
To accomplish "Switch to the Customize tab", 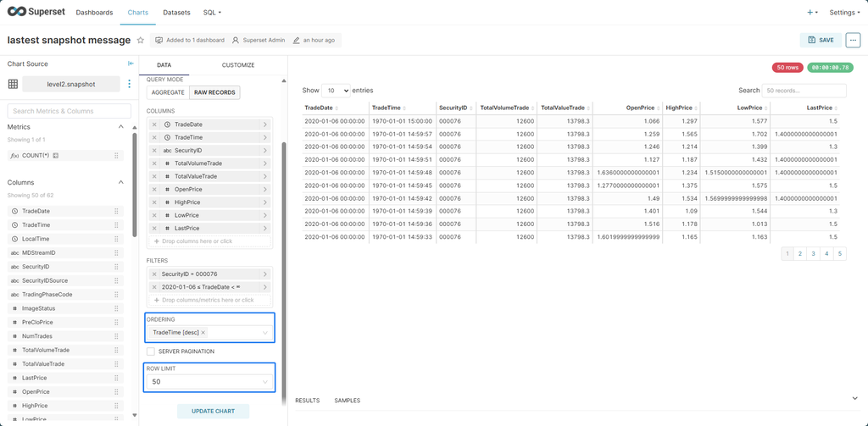I will click(x=238, y=64).
